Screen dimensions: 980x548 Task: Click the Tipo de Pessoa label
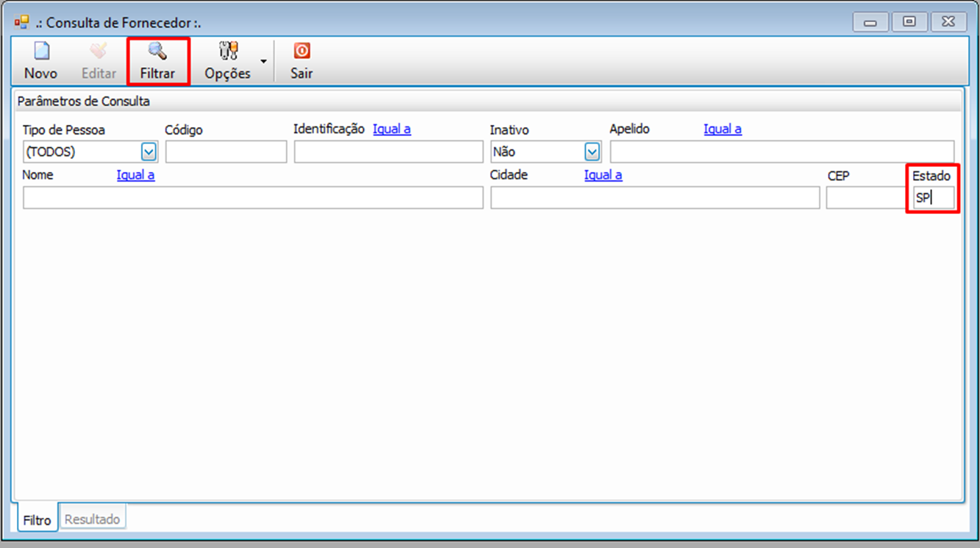coord(64,129)
